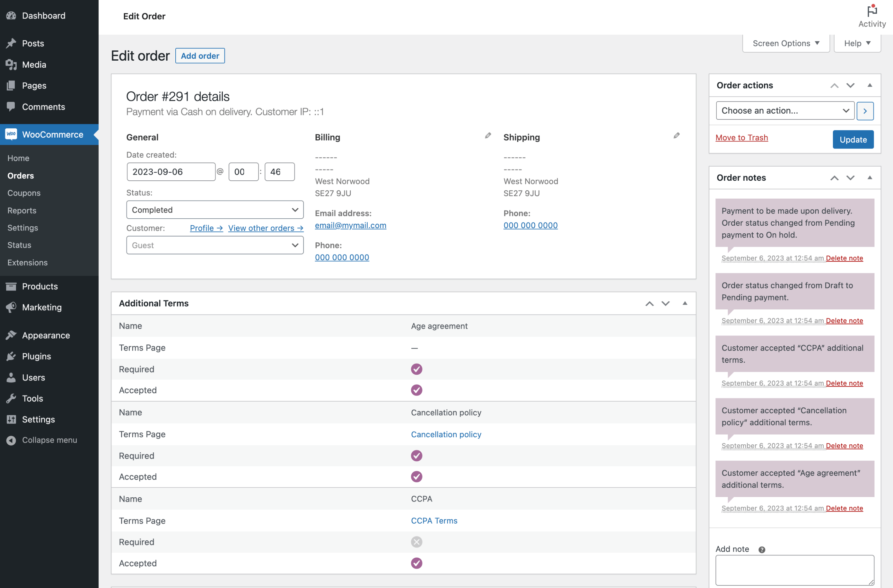Click the Marketing megaphone icon
The height and width of the screenshot is (588, 893).
coord(11,307)
